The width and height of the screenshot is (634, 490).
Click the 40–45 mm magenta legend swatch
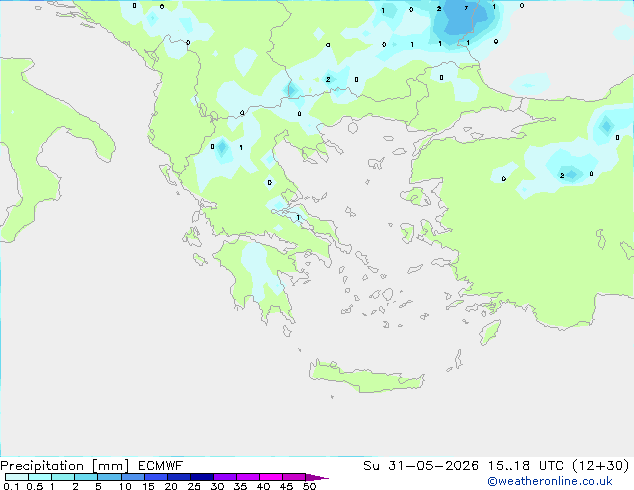271,477
